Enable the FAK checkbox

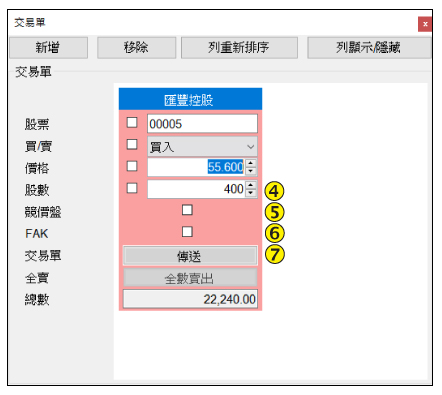pyautogui.click(x=187, y=232)
